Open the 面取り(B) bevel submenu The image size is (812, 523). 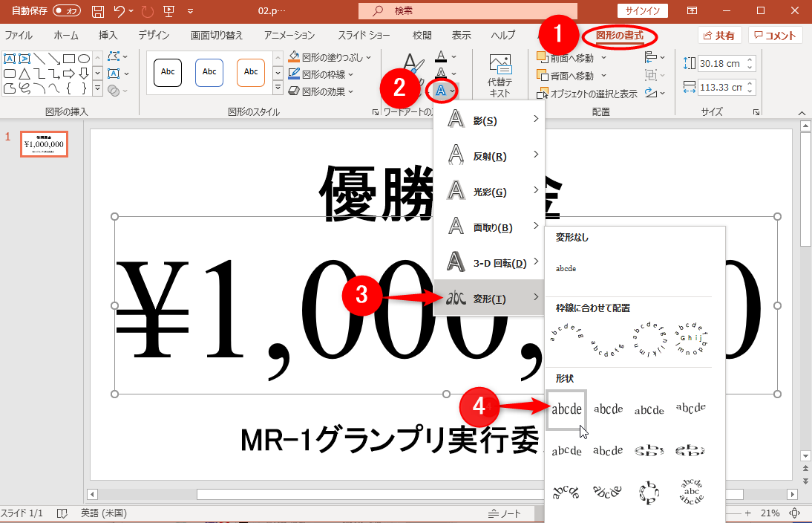point(489,227)
